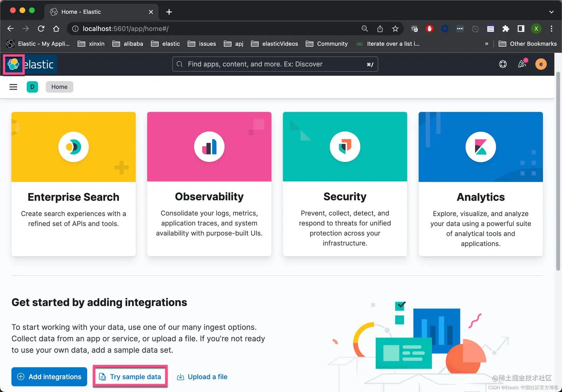562x392 pixels.
Task: Bookmark this page with the star
Action: click(x=395, y=29)
